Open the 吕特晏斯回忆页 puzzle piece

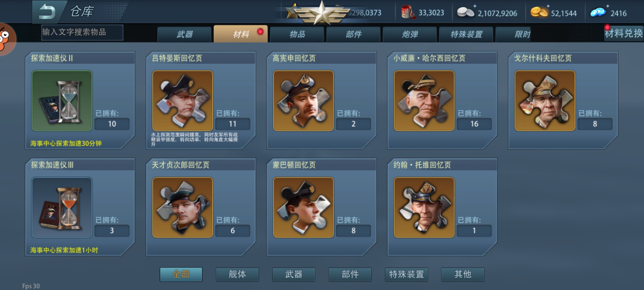point(183,101)
